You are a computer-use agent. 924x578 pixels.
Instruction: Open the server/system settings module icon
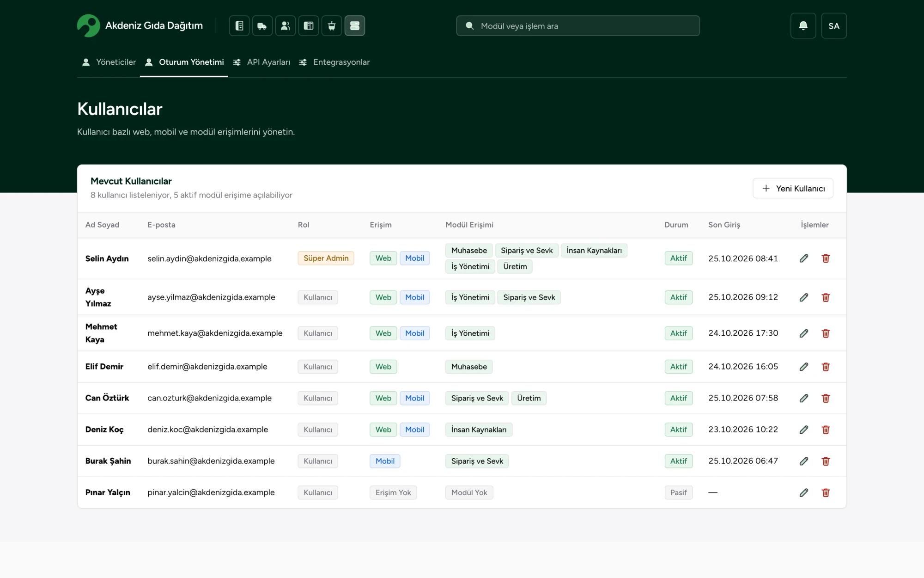355,26
